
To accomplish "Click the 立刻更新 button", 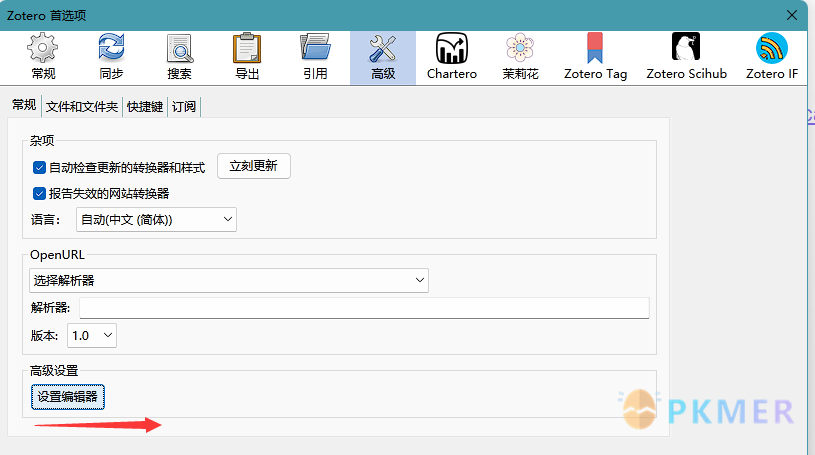I will point(254,166).
